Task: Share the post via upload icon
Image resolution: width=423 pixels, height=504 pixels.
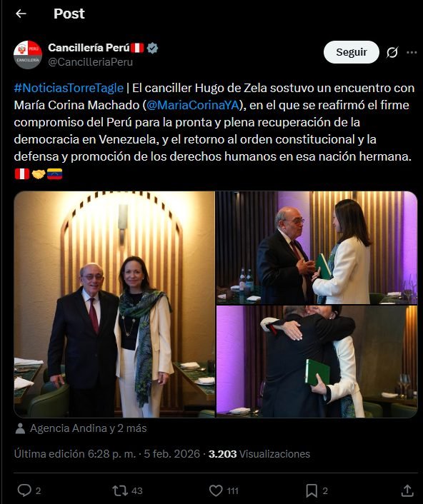Action: pyautogui.click(x=407, y=490)
